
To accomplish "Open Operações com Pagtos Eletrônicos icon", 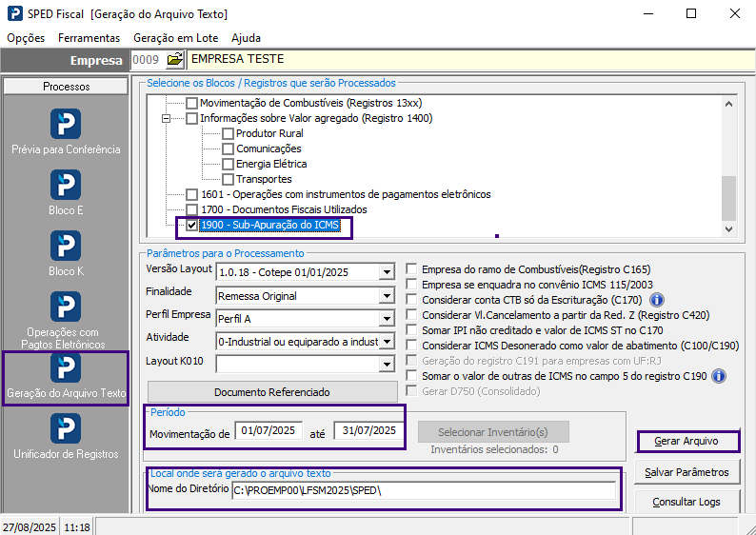I will point(66,307).
